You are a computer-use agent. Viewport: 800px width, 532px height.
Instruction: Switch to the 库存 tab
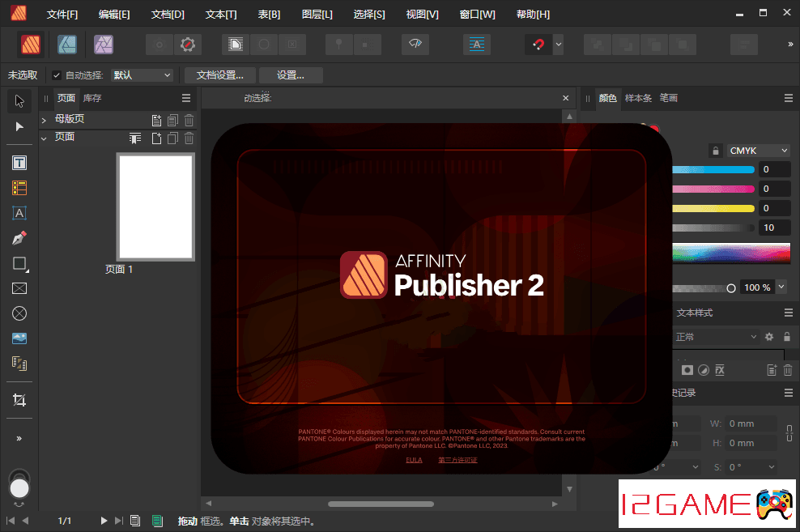point(92,98)
